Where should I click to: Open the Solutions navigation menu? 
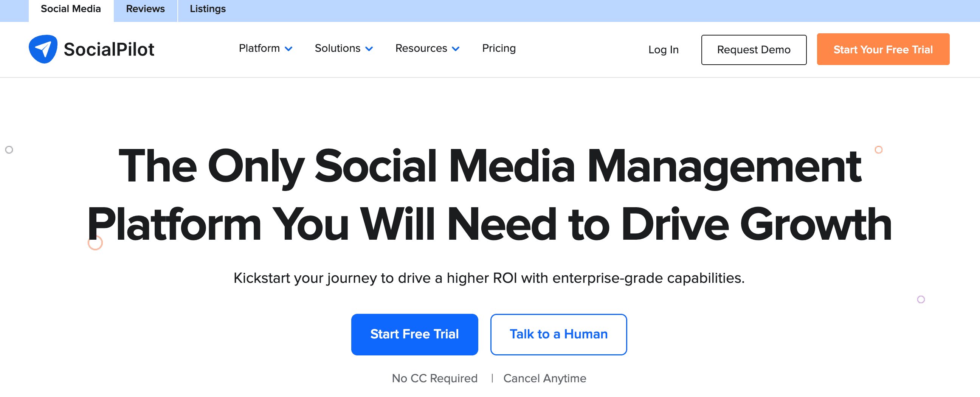coord(337,48)
